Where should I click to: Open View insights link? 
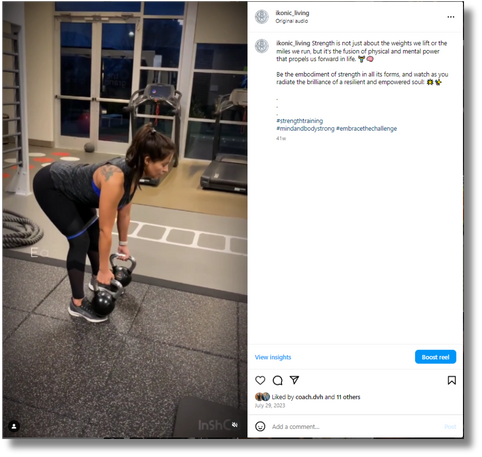(x=273, y=357)
